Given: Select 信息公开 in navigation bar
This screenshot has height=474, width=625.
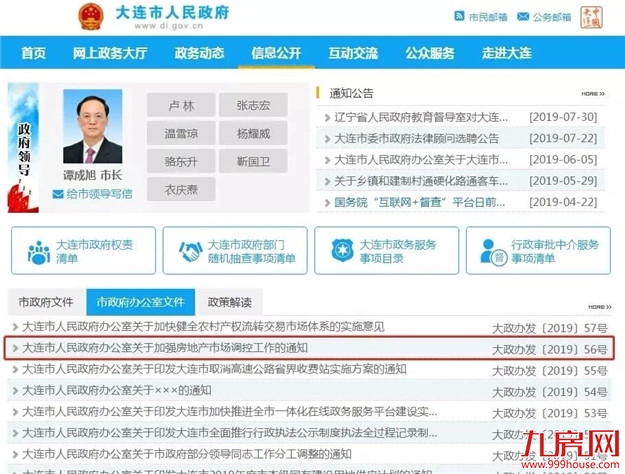Looking at the screenshot, I should [276, 53].
